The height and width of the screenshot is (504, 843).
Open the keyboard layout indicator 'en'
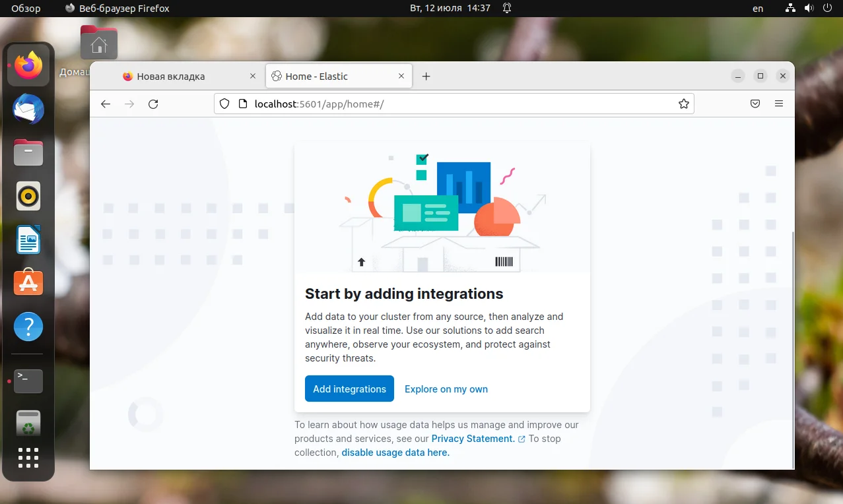757,9
